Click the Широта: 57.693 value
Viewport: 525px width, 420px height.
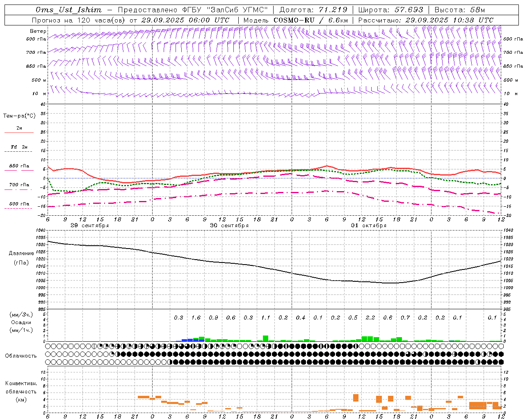[390, 10]
